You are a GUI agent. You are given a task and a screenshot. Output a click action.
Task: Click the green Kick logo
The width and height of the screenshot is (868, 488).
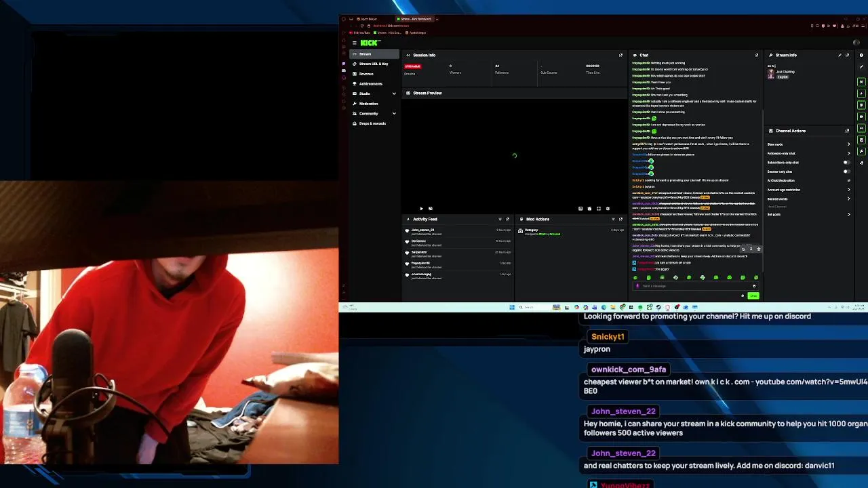pos(370,43)
